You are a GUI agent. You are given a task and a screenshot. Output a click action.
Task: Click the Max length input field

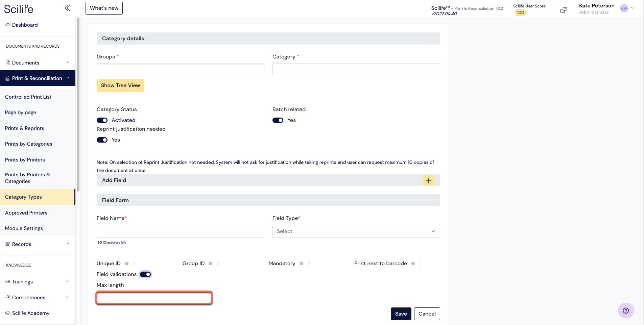154,298
